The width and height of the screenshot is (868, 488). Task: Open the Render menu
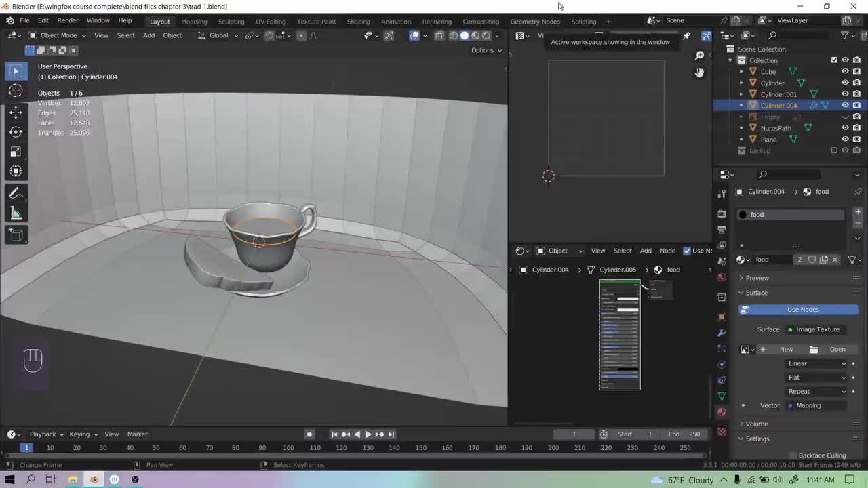[x=68, y=20]
